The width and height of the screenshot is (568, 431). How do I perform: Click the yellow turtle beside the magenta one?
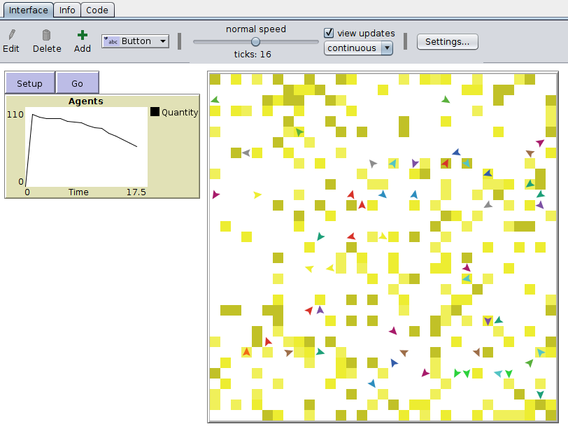pos(257,195)
